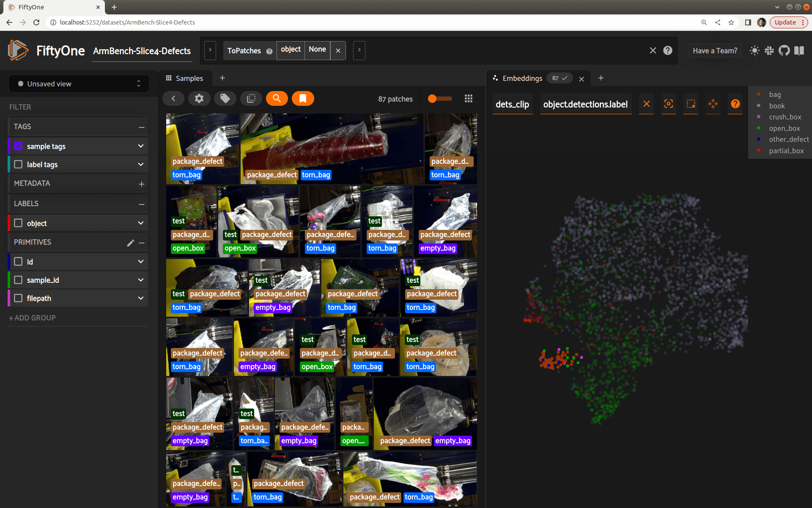Open the grid layout icon beside slider
Image resolution: width=812 pixels, height=508 pixels.
coord(468,99)
